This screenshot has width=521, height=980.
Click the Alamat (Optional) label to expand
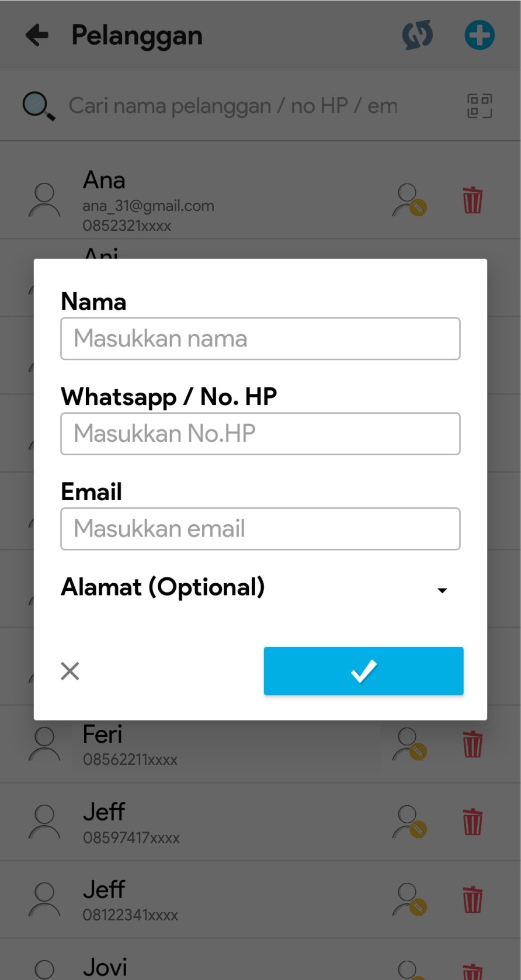[163, 587]
